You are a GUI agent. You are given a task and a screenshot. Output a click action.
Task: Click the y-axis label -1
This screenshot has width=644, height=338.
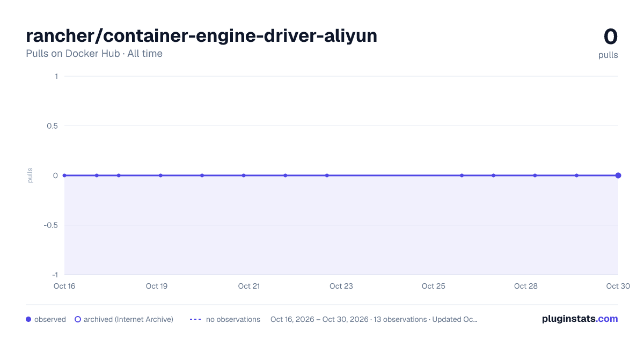coord(55,275)
